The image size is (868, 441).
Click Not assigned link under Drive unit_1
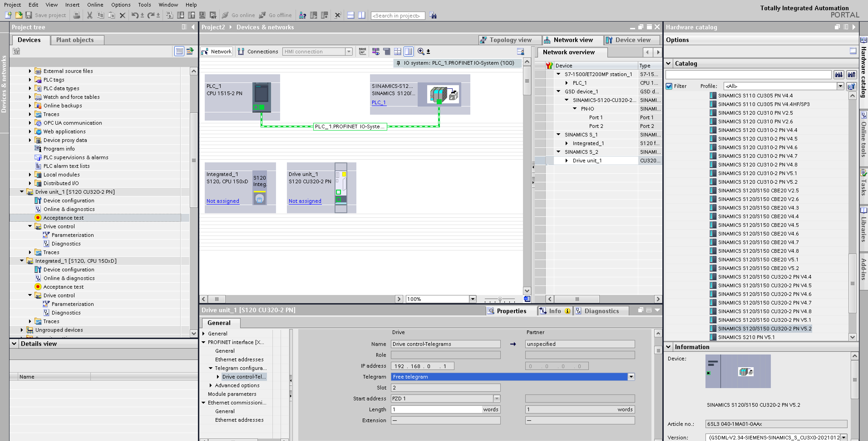pos(305,201)
